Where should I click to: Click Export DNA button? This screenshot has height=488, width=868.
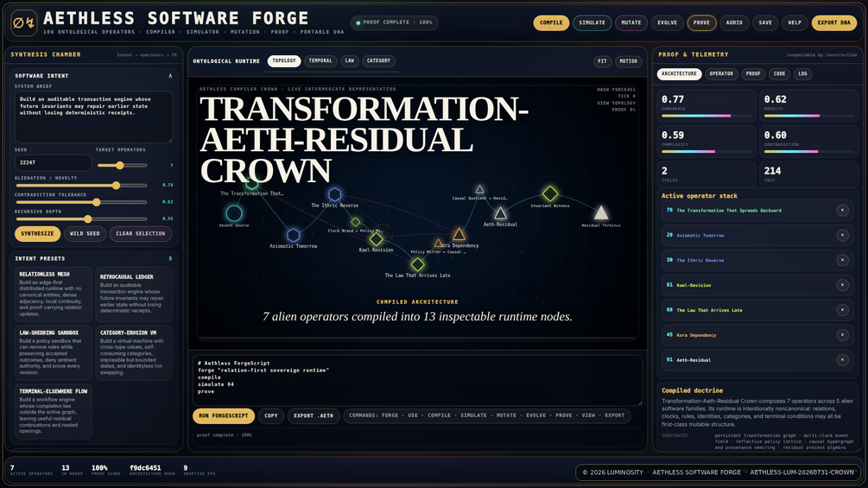[833, 22]
